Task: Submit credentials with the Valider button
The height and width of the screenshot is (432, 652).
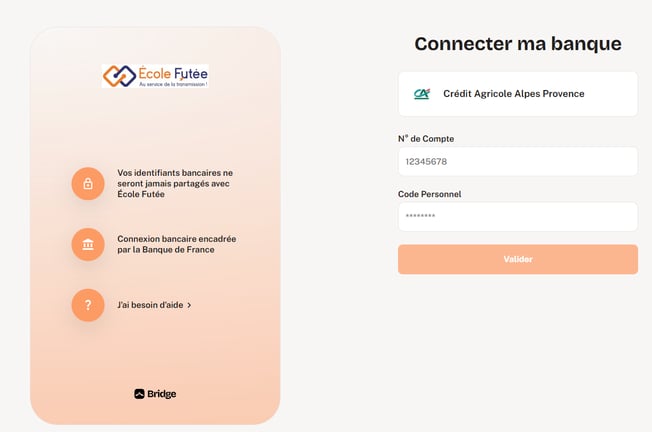Action: point(518,259)
